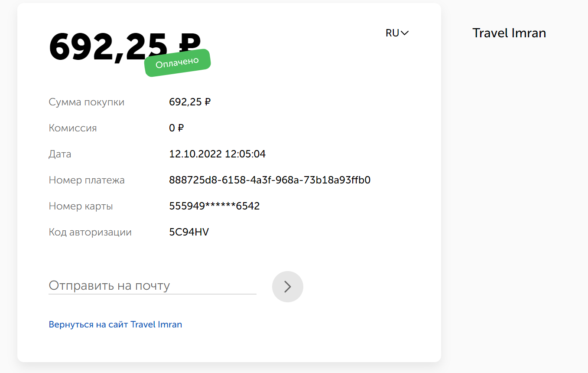Screen dimensions: 588x373
Task: Select payment number 888725d8-6158-4a3f-968a-73b18a93ffb0
Action: 270,180
